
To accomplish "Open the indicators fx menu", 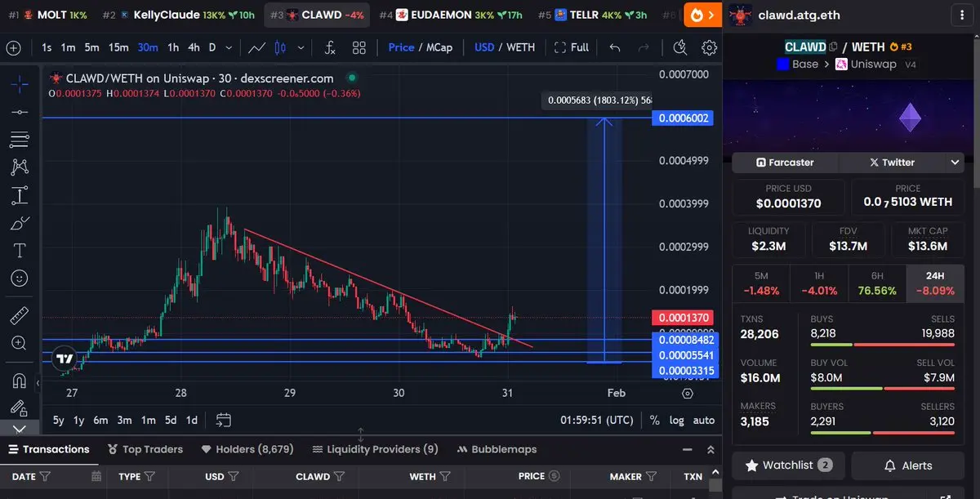I will pos(330,47).
